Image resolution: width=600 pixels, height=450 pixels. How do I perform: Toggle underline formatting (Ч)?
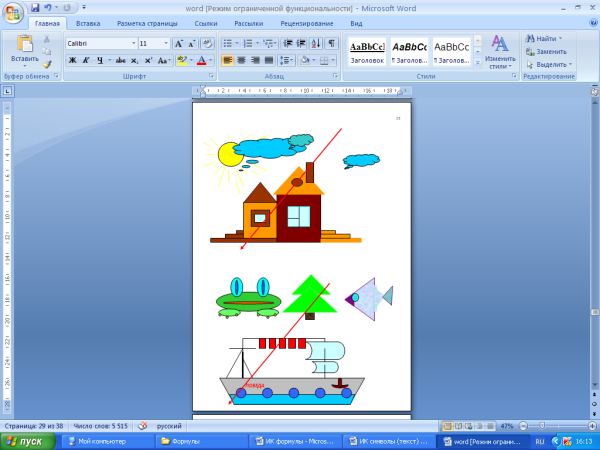click(100, 60)
